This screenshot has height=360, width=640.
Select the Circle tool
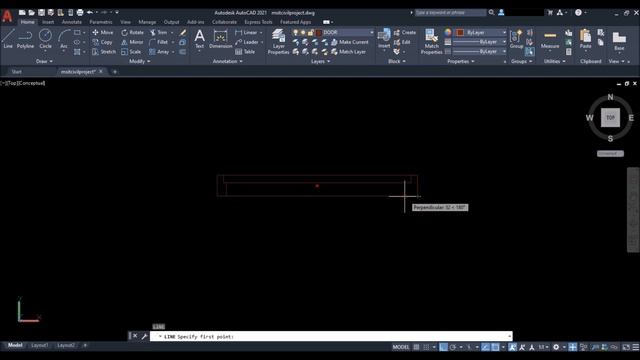(45, 39)
